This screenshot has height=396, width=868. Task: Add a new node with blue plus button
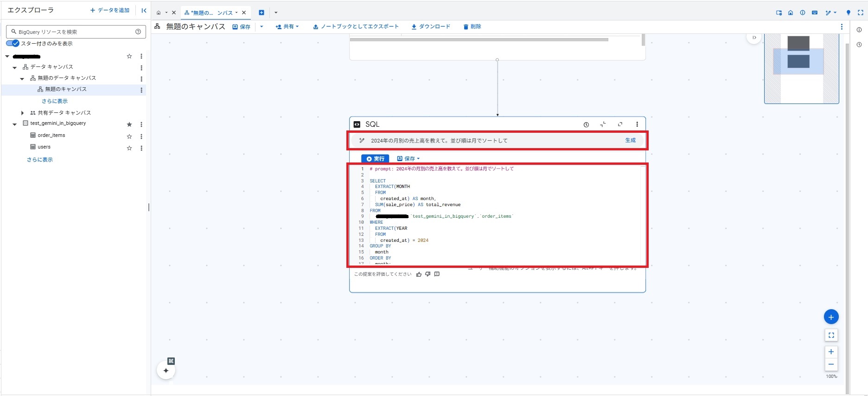click(x=831, y=317)
